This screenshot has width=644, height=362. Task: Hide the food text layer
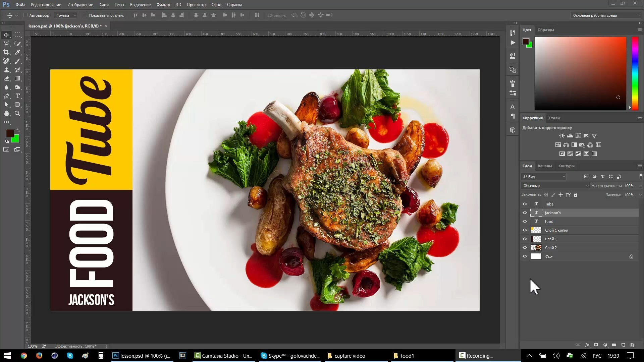(525, 221)
